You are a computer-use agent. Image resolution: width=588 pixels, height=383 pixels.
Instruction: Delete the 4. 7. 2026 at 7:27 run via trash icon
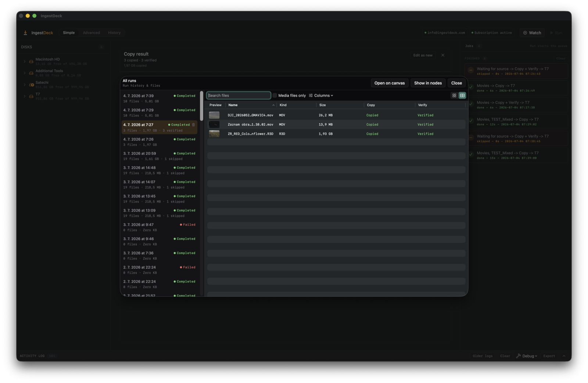pos(194,125)
